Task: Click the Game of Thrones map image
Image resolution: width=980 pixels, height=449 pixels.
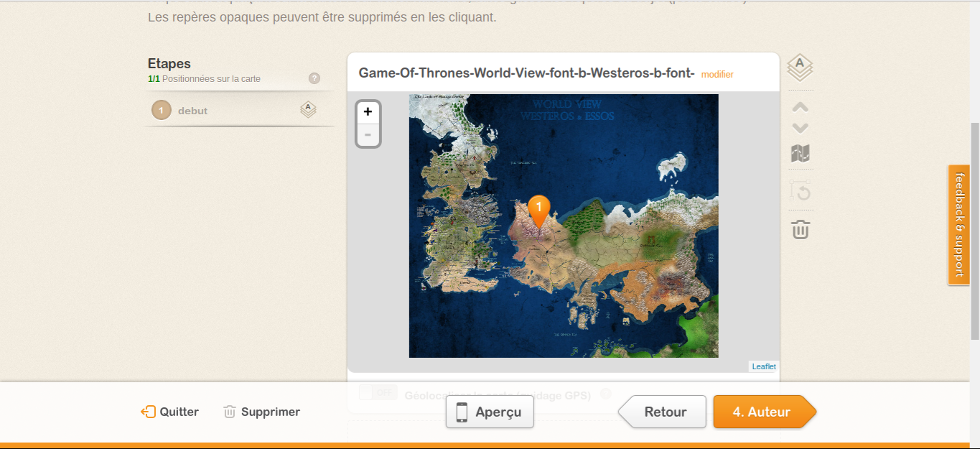Action: 564,226
